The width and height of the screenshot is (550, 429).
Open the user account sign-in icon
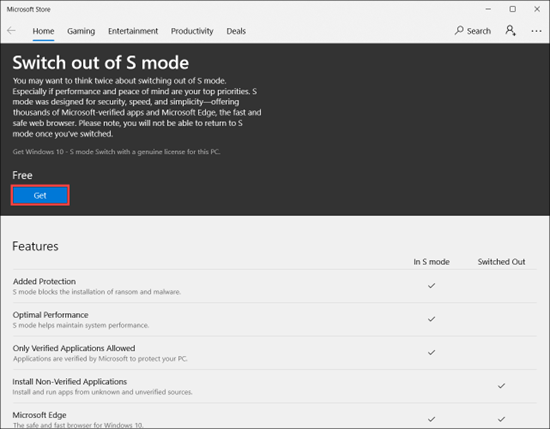click(510, 31)
